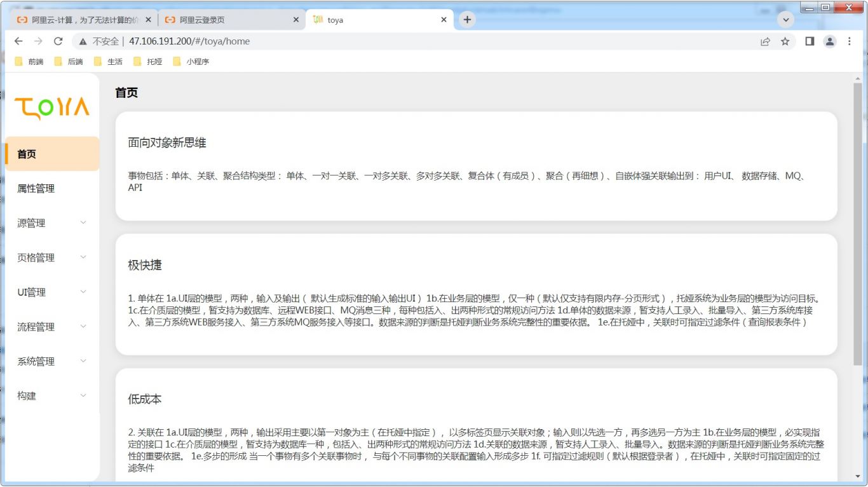The height and width of the screenshot is (487, 868).
Task: Open a new tab with the plus button
Action: pos(467,20)
